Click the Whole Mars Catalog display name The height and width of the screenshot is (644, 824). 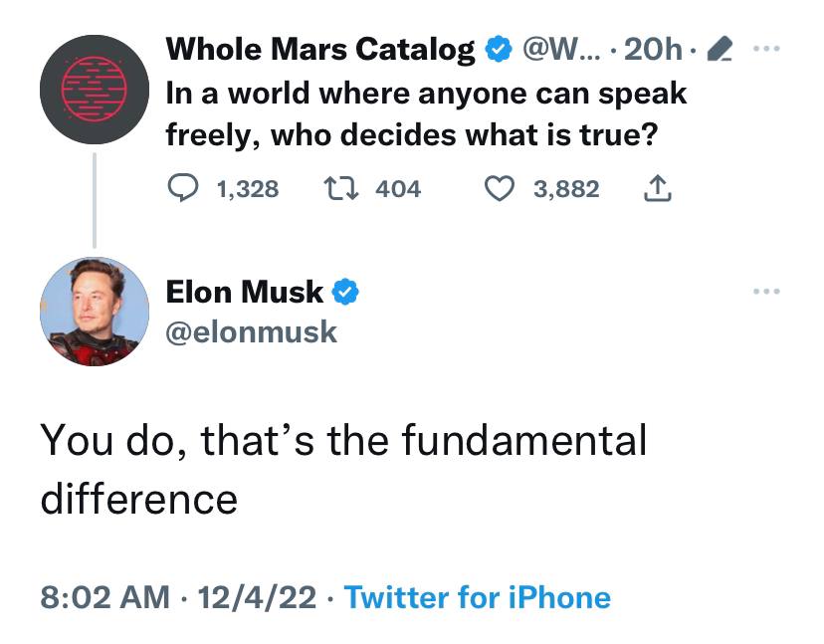tap(319, 49)
